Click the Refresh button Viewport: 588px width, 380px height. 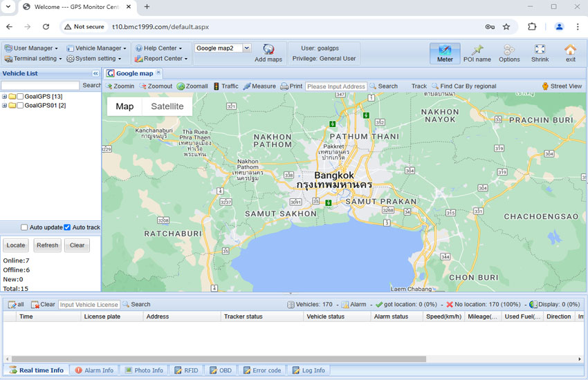47,245
